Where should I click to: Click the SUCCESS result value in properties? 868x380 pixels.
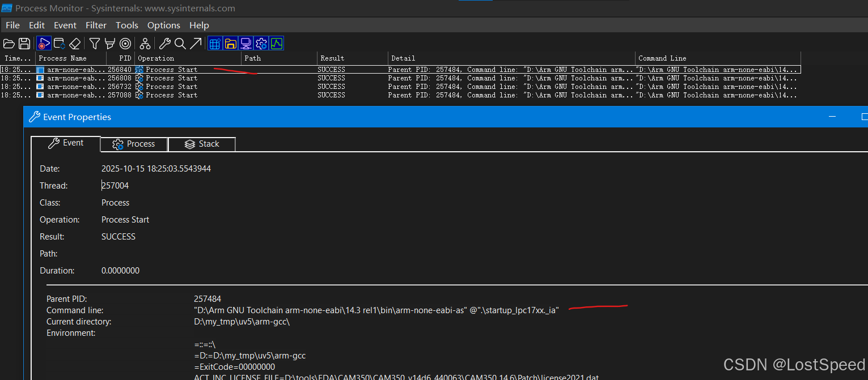coord(118,237)
